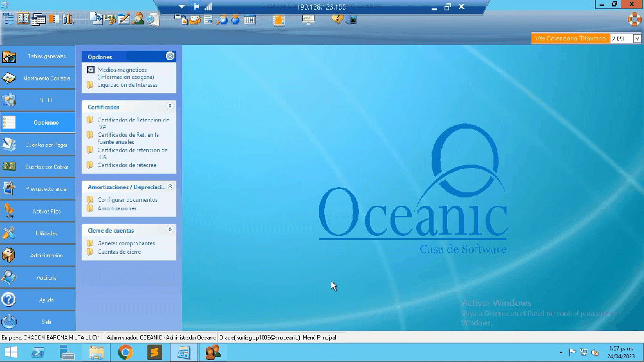Open the calendar year dropdown
This screenshot has width=644, height=362.
pyautogui.click(x=637, y=39)
